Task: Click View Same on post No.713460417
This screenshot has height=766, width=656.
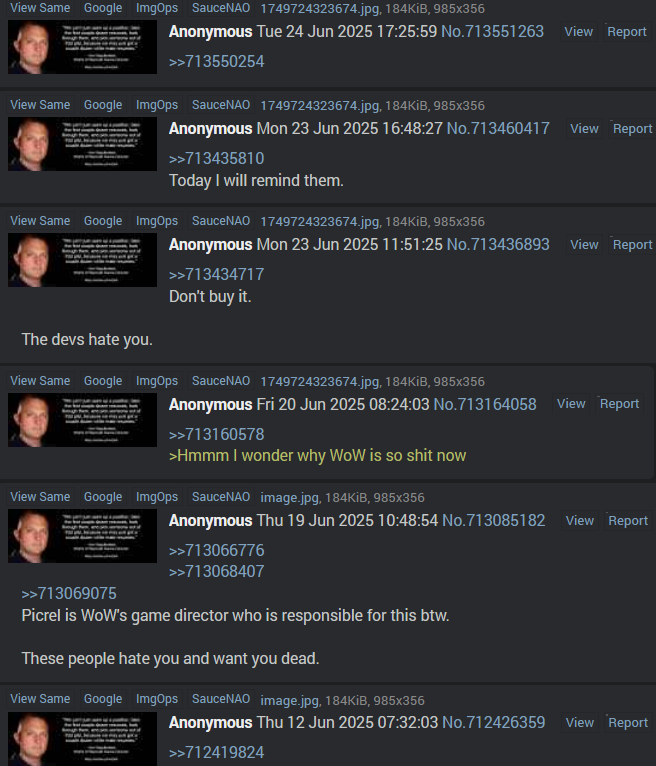Action: pos(40,105)
